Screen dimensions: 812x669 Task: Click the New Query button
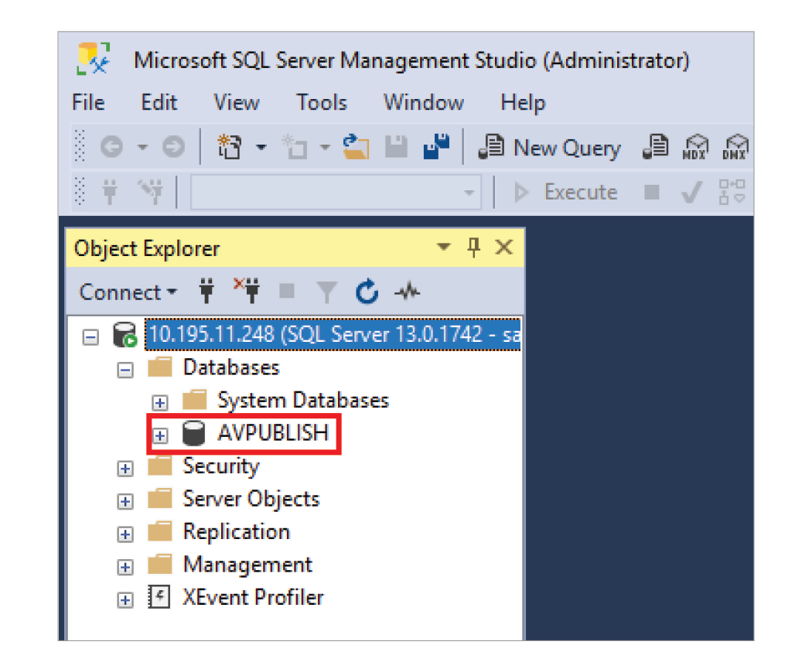click(549, 148)
